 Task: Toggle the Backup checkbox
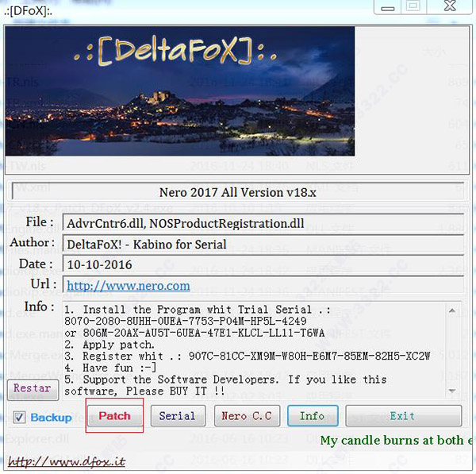click(19, 417)
